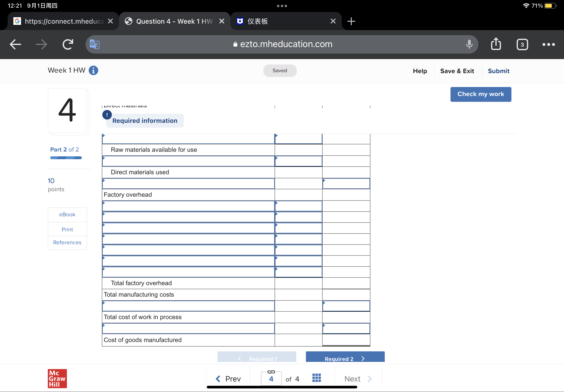
Task: Click the Week 1 HW info icon
Action: pos(93,71)
